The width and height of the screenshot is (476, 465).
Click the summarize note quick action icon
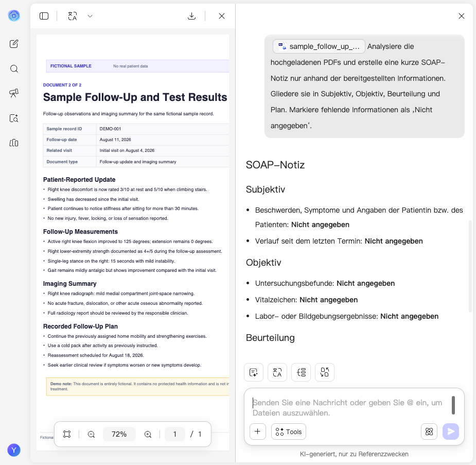[254, 372]
